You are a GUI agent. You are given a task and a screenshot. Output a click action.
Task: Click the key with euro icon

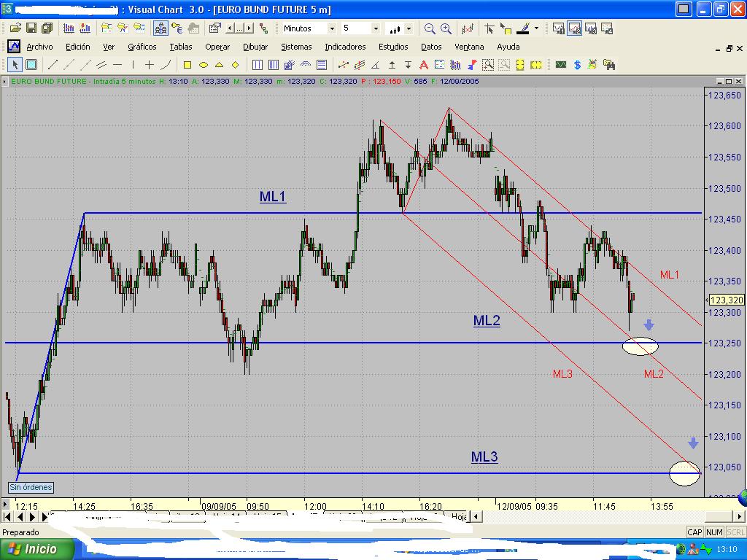point(177,28)
